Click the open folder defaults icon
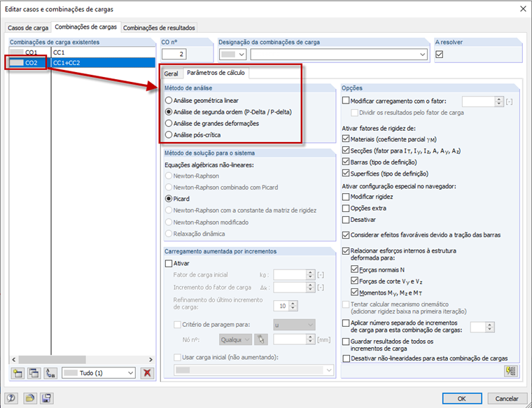 click(29, 398)
